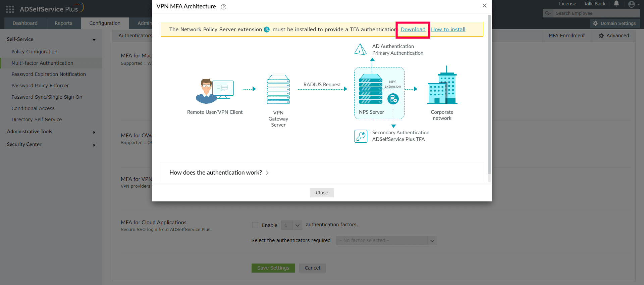Click the NPS Extension gear document icon

(x=393, y=99)
